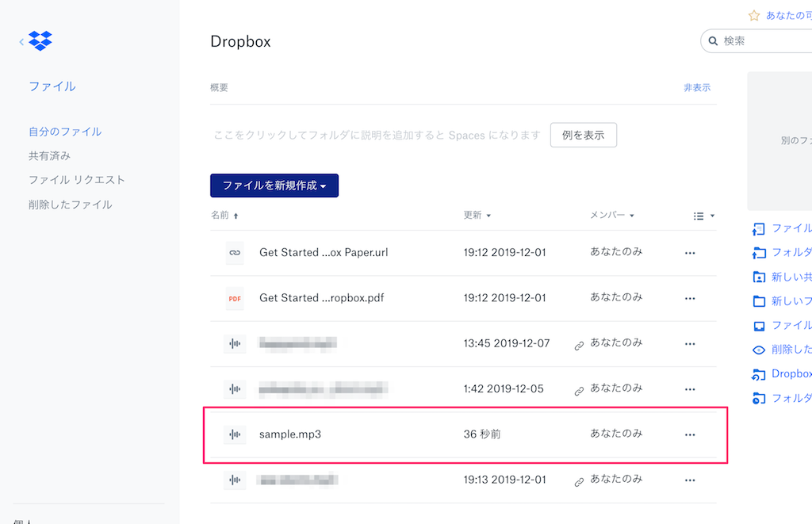The width and height of the screenshot is (812, 524).
Task: Click the shared link icon in 1:42 2019-12-05 row
Action: tap(579, 392)
